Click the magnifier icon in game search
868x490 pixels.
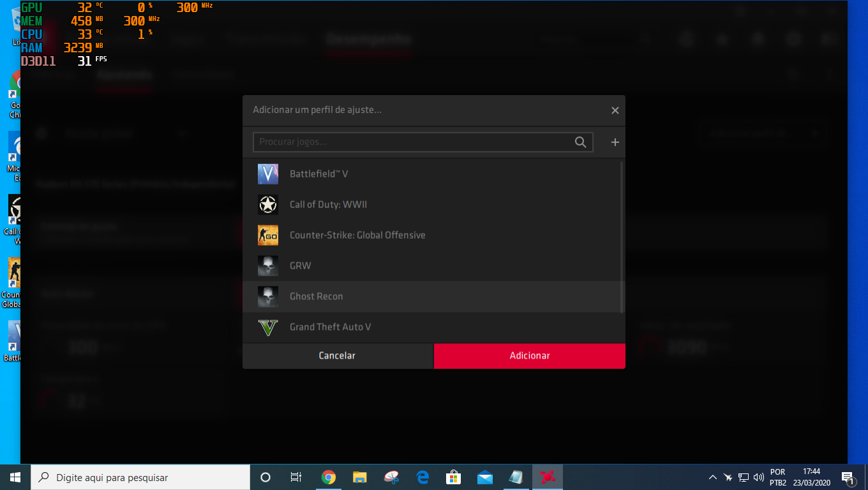pos(580,142)
